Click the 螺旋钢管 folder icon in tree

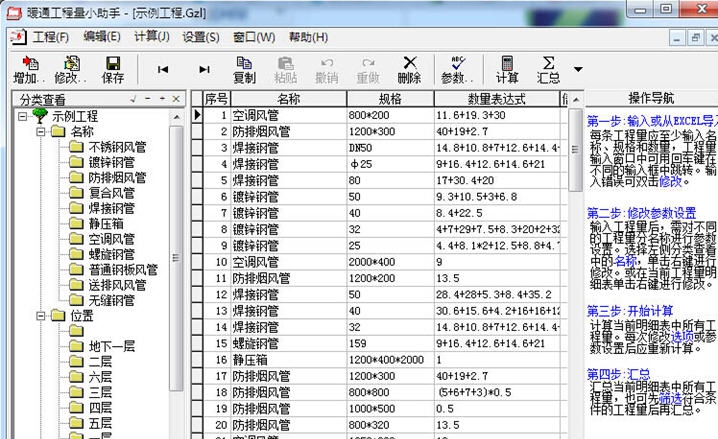coord(76,254)
